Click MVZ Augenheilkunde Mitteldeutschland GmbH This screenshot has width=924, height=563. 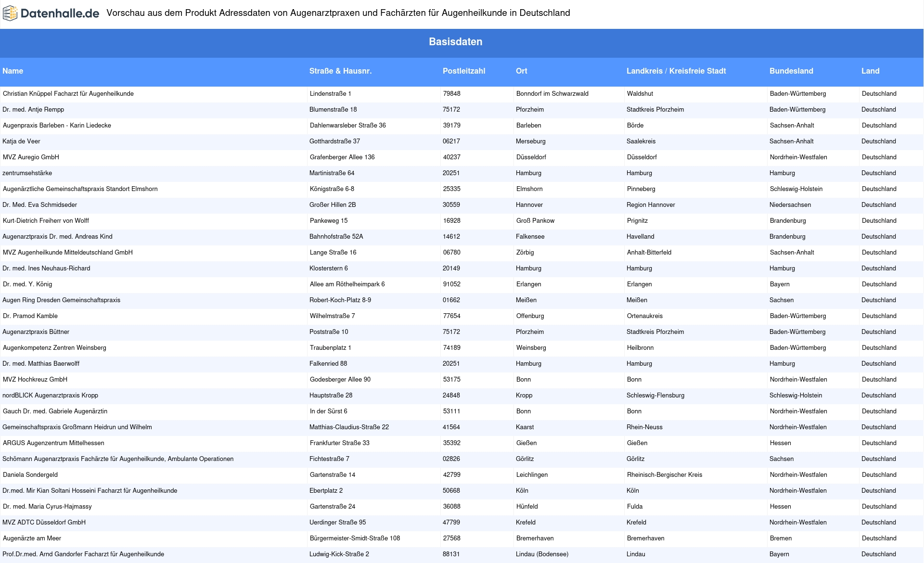tap(68, 253)
